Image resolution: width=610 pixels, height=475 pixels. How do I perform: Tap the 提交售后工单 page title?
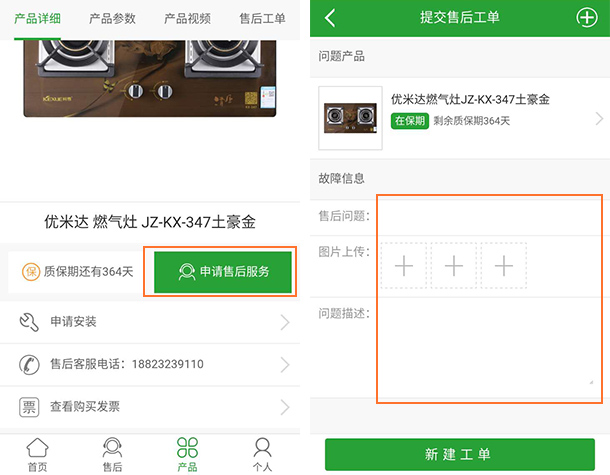[x=460, y=18]
